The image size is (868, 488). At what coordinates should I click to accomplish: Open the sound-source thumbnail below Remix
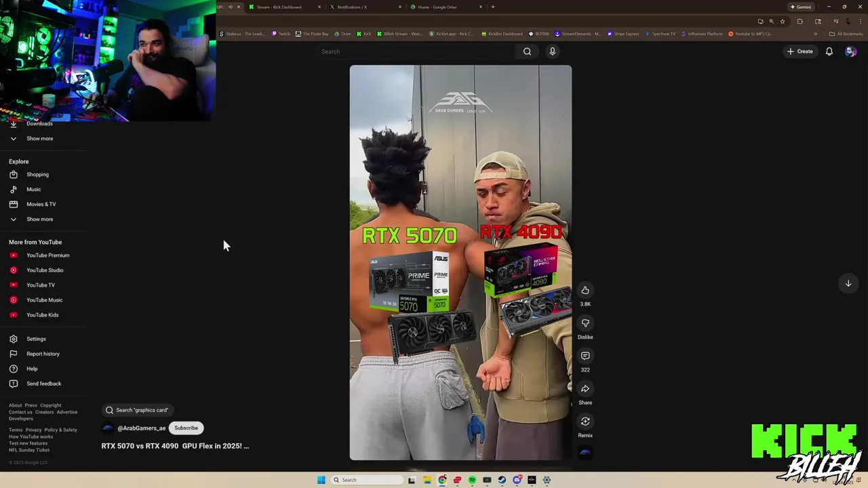585,452
